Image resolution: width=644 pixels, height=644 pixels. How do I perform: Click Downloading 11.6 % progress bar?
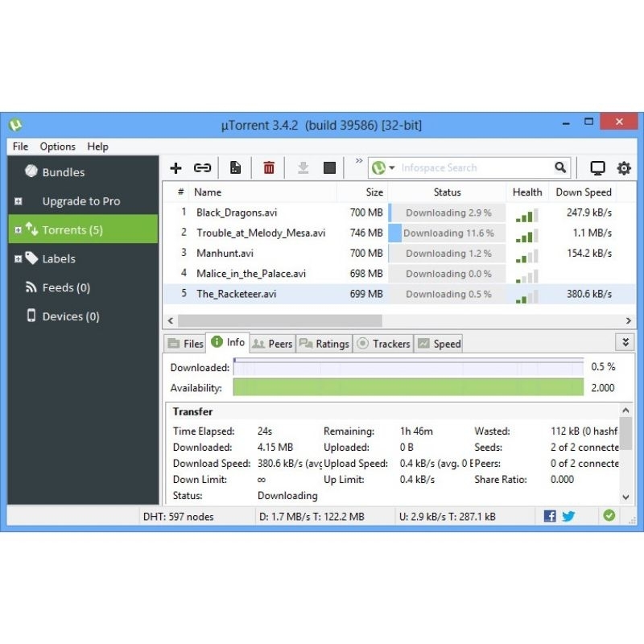tap(447, 233)
